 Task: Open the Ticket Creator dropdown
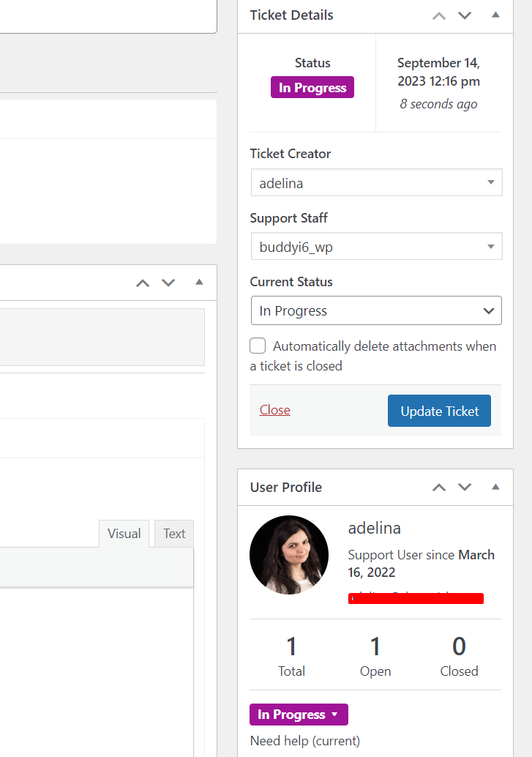pos(376,183)
